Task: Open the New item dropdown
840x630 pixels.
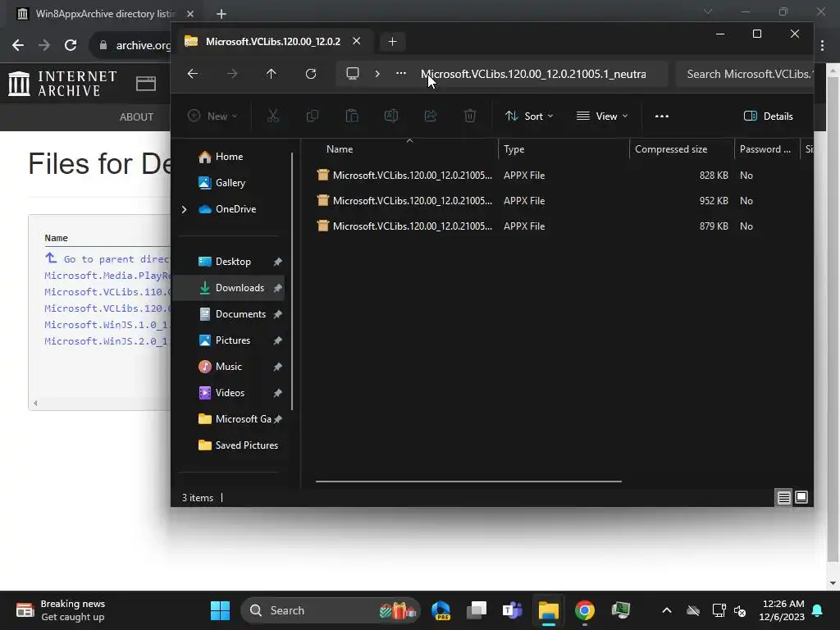Action: [x=212, y=116]
